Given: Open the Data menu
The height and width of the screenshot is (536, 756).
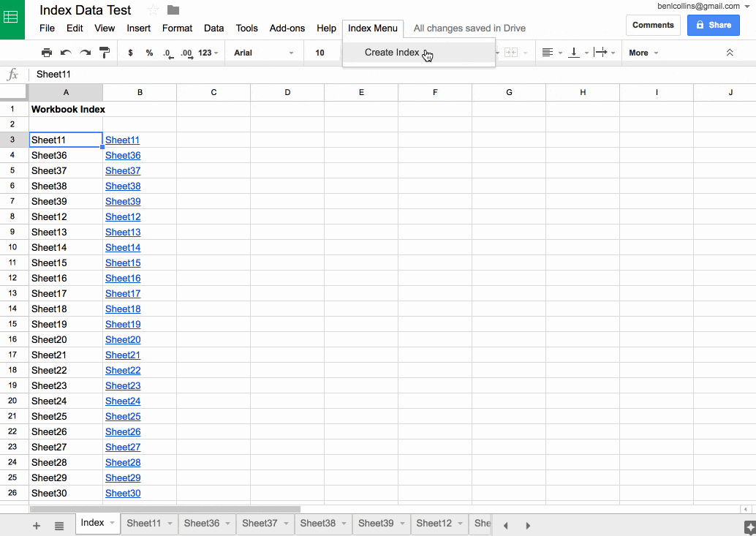Looking at the screenshot, I should [213, 28].
